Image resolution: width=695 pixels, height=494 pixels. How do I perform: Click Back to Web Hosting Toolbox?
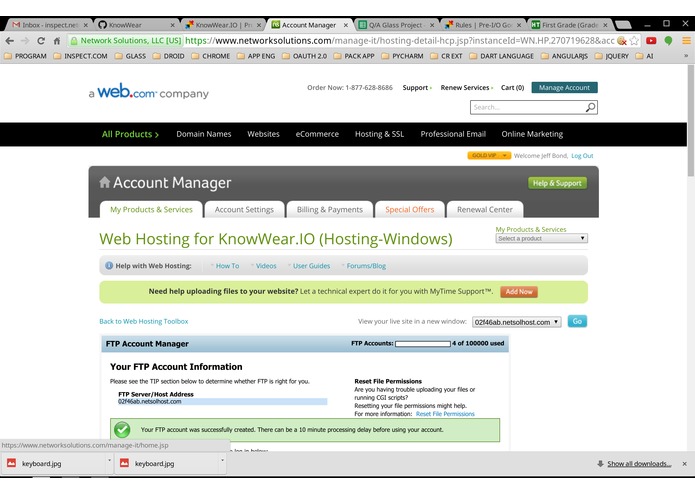click(x=144, y=321)
